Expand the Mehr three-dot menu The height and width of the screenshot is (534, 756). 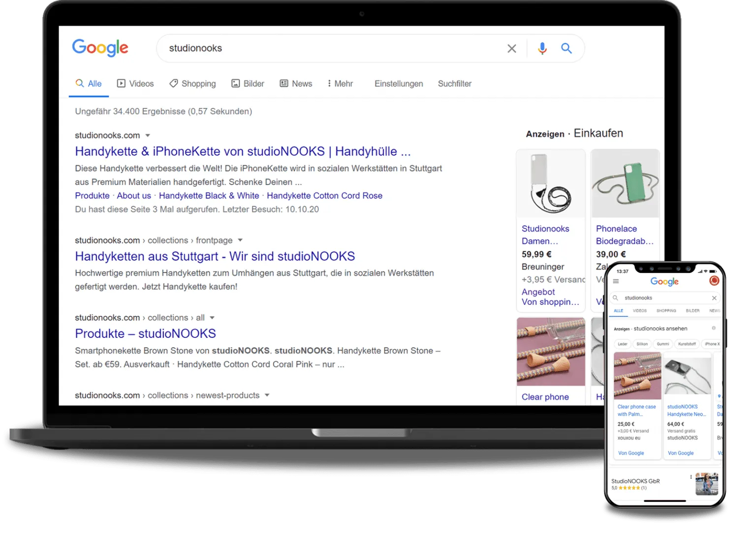[x=340, y=84]
